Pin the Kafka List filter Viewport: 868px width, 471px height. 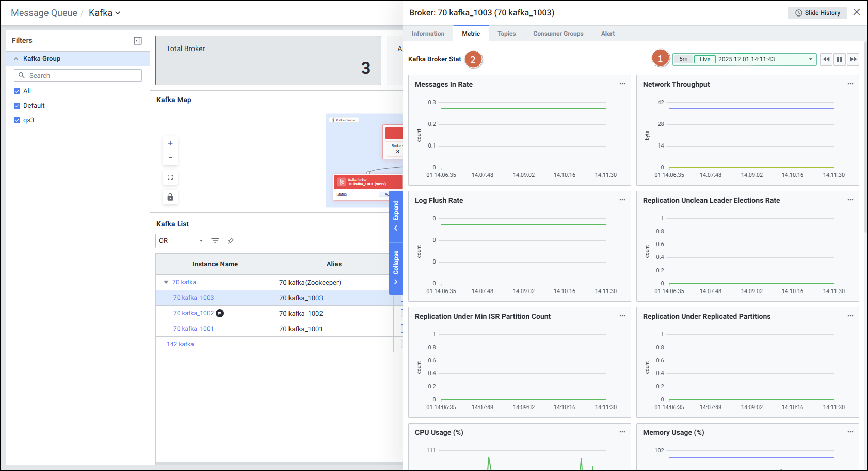click(231, 241)
